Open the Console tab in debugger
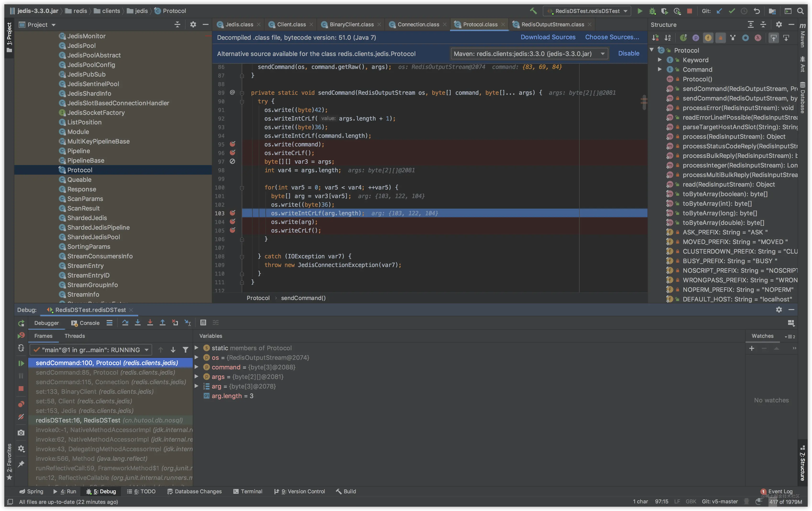 (85, 323)
